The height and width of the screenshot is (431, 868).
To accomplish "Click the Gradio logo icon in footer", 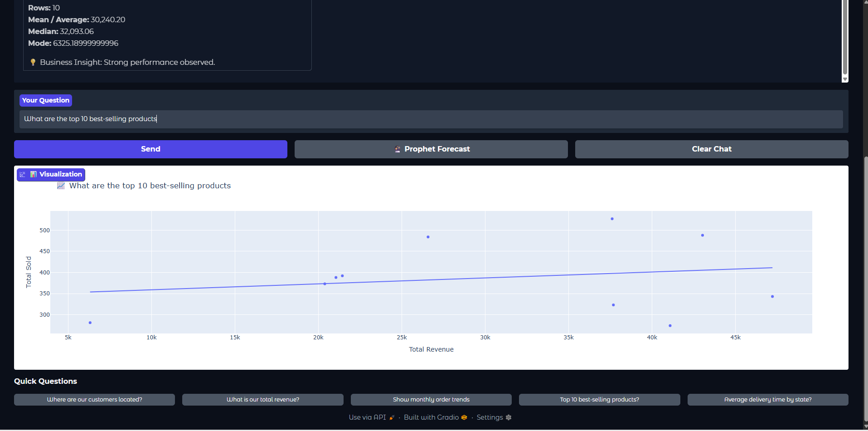I will 464,417.
